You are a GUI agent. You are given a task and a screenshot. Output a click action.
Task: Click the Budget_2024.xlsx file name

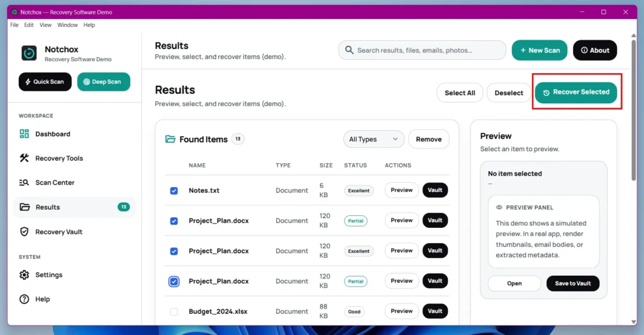coord(218,311)
